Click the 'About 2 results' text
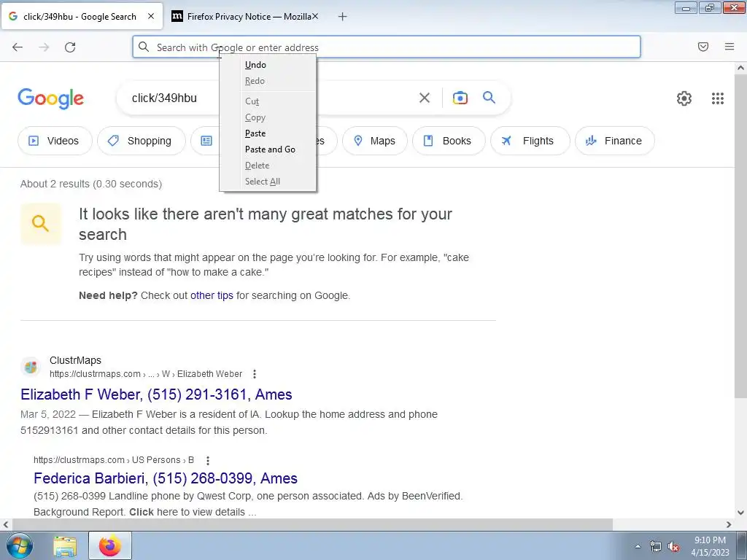 91,184
